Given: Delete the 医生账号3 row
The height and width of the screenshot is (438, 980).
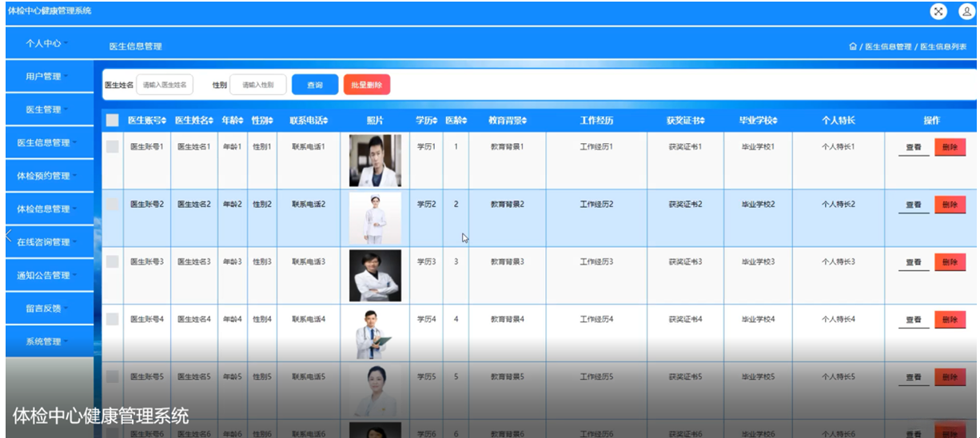Looking at the screenshot, I should 950,261.
